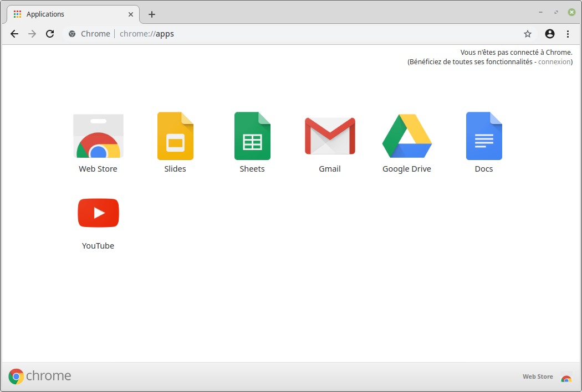Open the Sheets app icon
This screenshot has height=392, width=582.
(x=252, y=136)
